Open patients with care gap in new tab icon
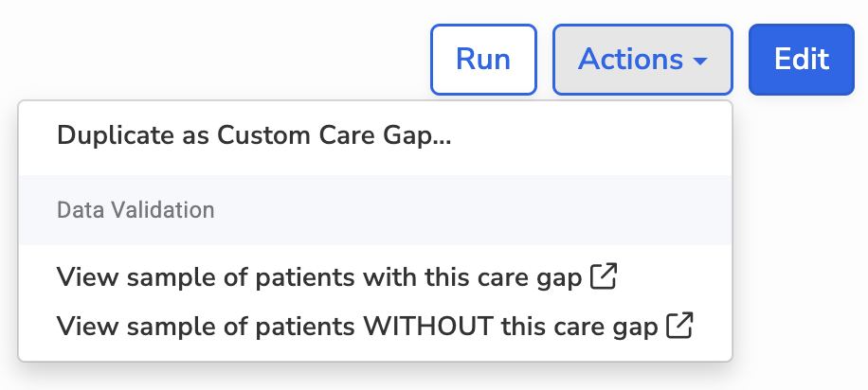The width and height of the screenshot is (868, 390). (604, 276)
